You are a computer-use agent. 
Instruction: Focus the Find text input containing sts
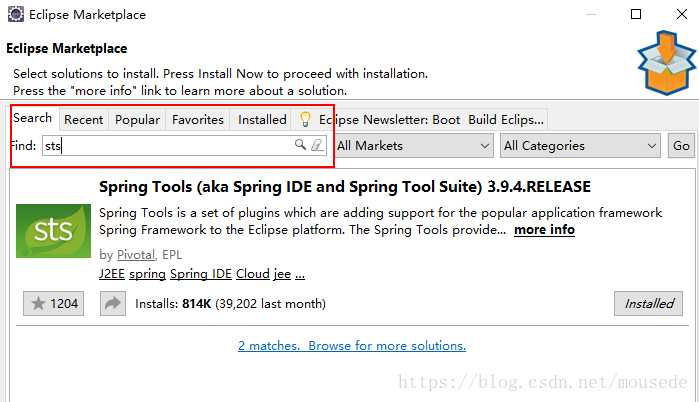coord(185,145)
